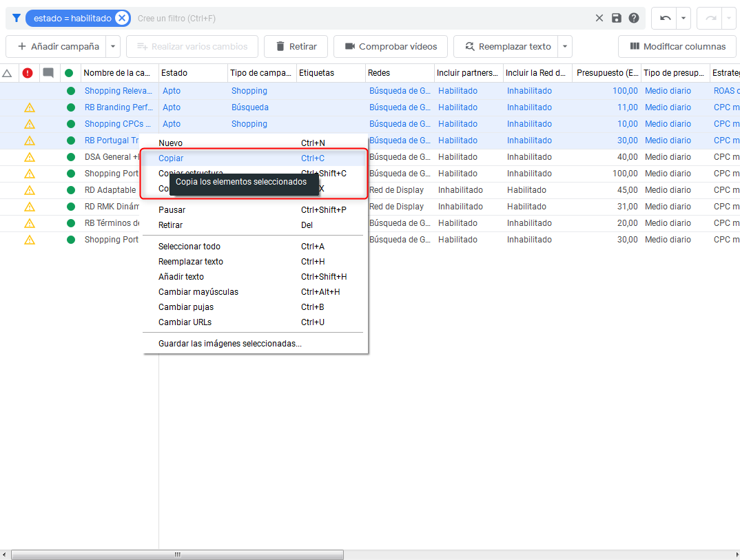740x560 pixels.
Task: Click warning icon in Shopping CPCs row
Action: point(29,124)
